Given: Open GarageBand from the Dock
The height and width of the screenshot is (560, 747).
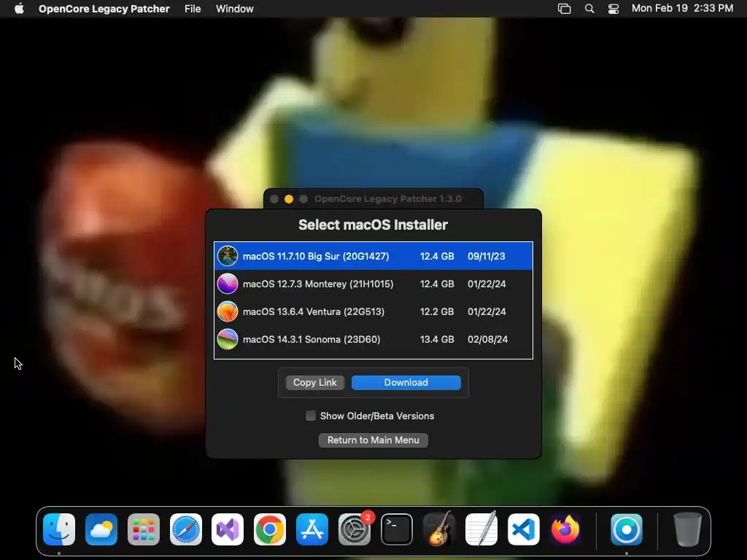Looking at the screenshot, I should 438,529.
